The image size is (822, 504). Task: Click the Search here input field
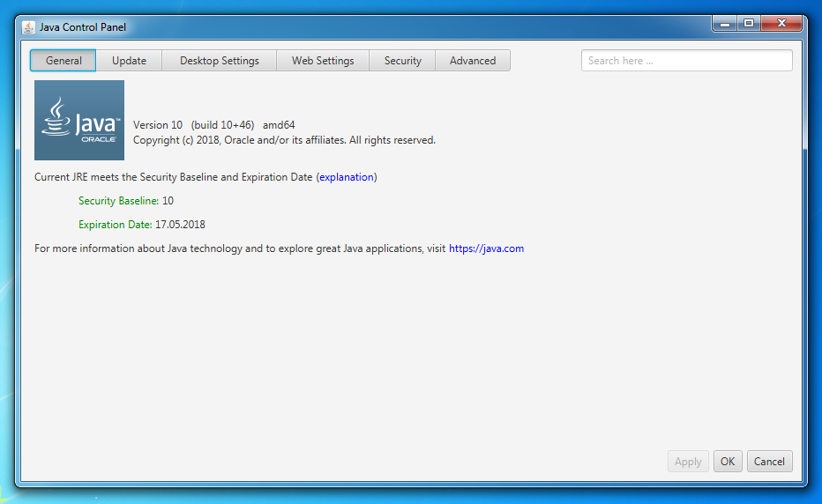pos(687,60)
